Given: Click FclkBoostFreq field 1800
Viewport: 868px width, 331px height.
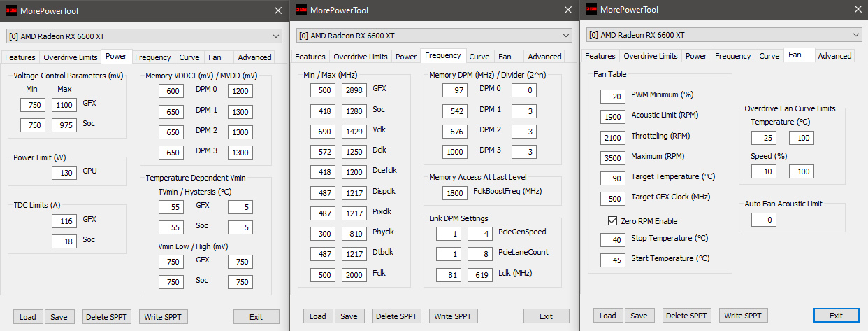Looking at the screenshot, I should (455, 193).
